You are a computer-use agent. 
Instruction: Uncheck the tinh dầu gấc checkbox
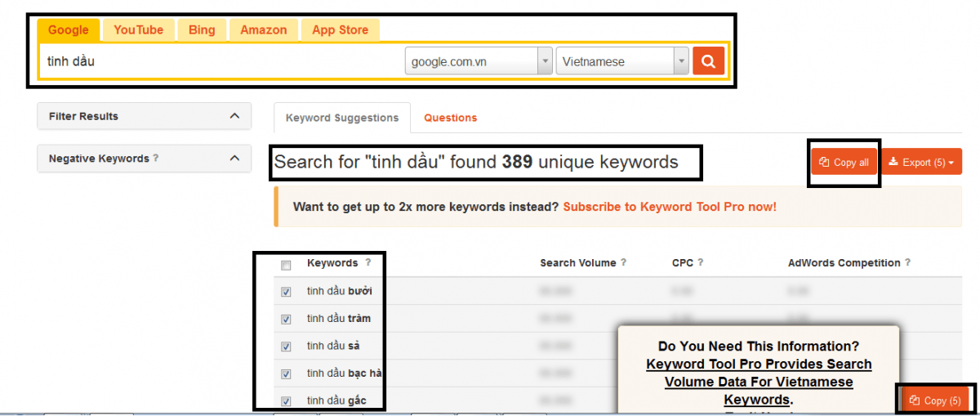286,401
